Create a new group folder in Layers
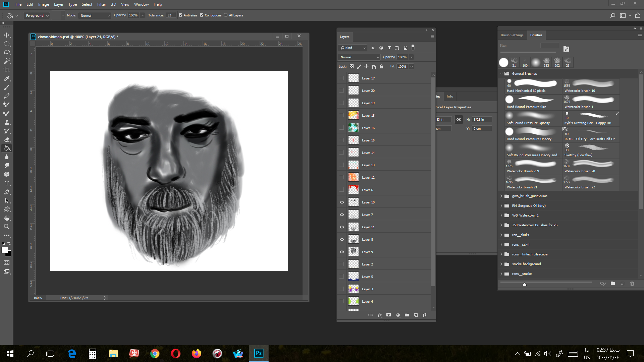This screenshot has width=644, height=362. tap(407, 315)
